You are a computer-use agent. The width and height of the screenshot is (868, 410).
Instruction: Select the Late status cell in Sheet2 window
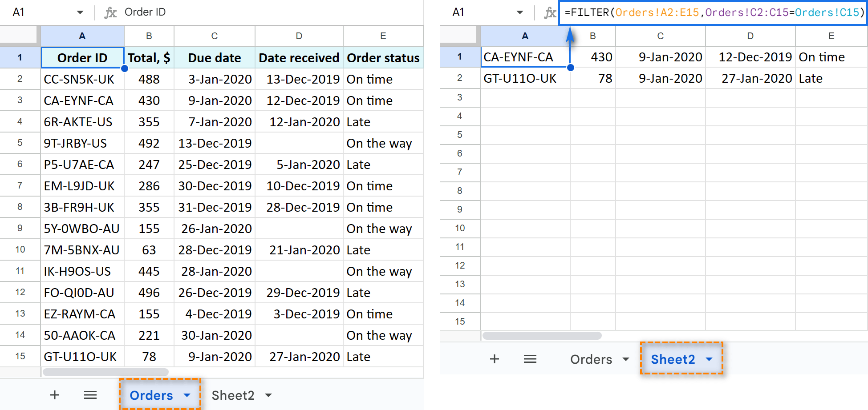click(x=831, y=78)
